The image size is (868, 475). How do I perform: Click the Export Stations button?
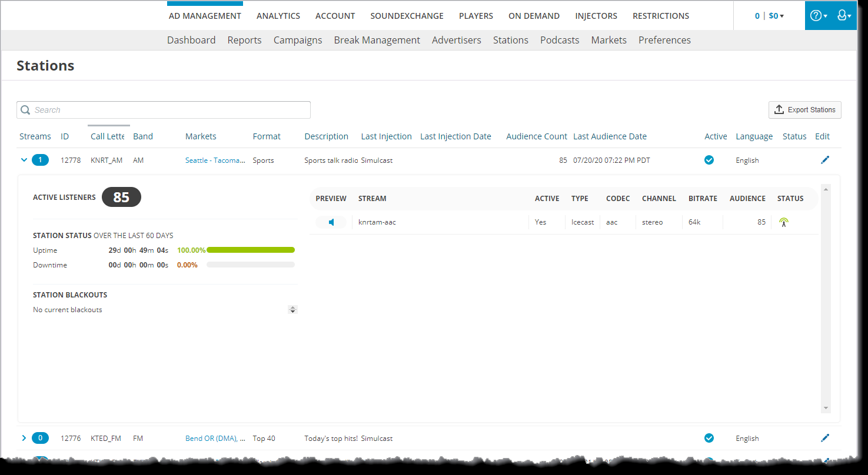[804, 110]
